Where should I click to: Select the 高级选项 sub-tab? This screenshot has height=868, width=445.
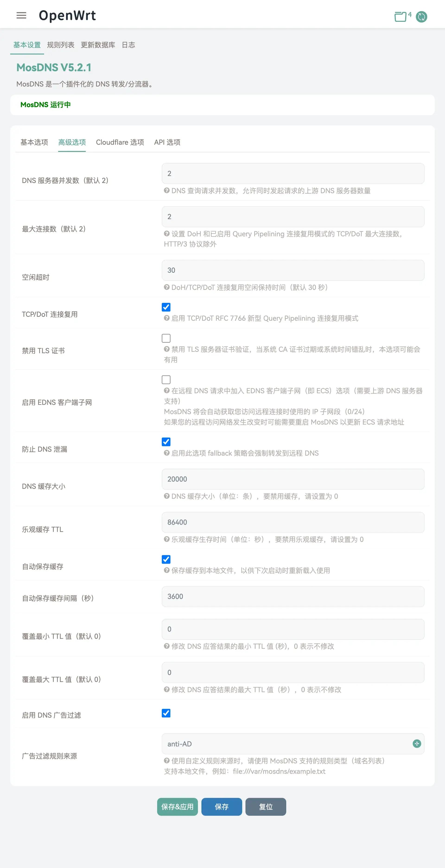point(72,142)
